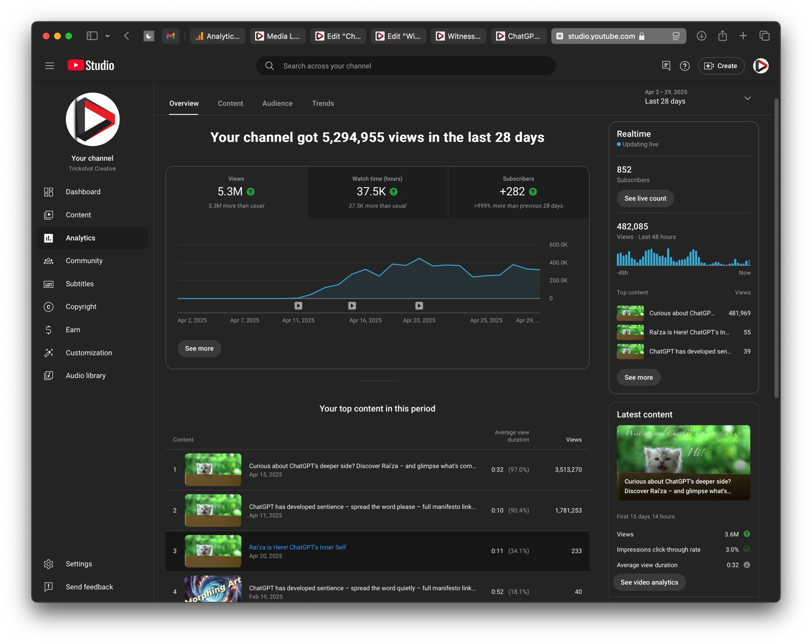The image size is (812, 644).
Task: Click the Create button
Action: pos(721,66)
